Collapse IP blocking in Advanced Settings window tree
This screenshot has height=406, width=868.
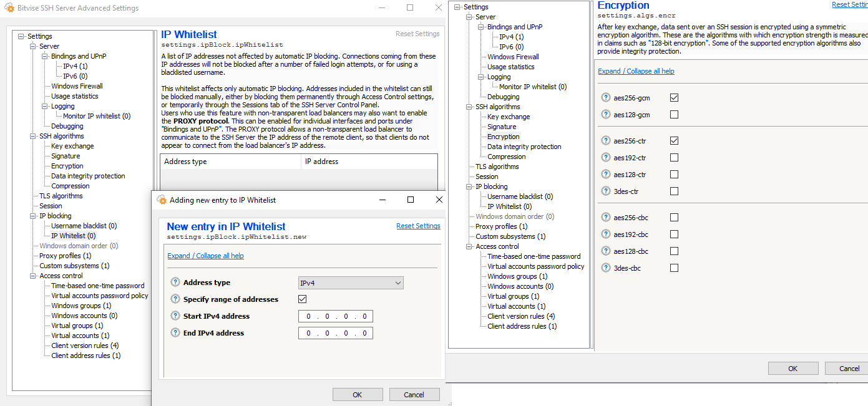pyautogui.click(x=33, y=216)
